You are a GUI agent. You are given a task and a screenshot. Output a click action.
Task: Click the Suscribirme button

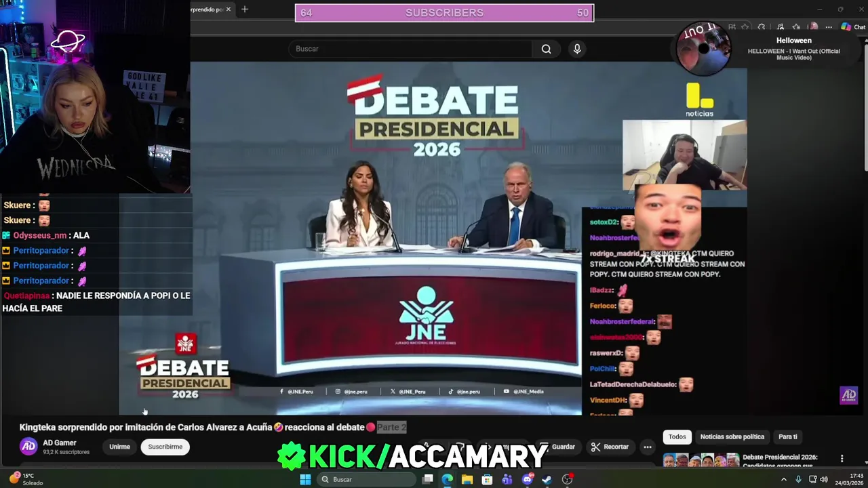[165, 447]
